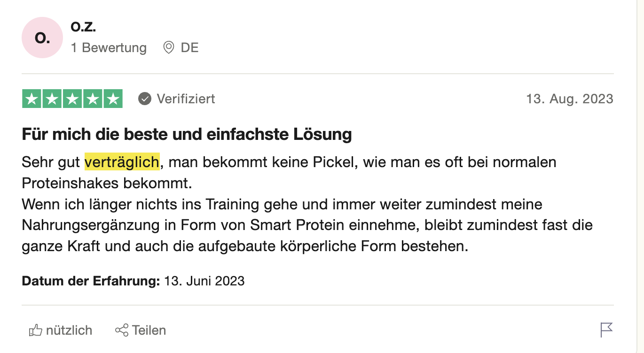Click the 1 Bewertung count text
The width and height of the screenshot is (644, 353).
[x=109, y=48]
